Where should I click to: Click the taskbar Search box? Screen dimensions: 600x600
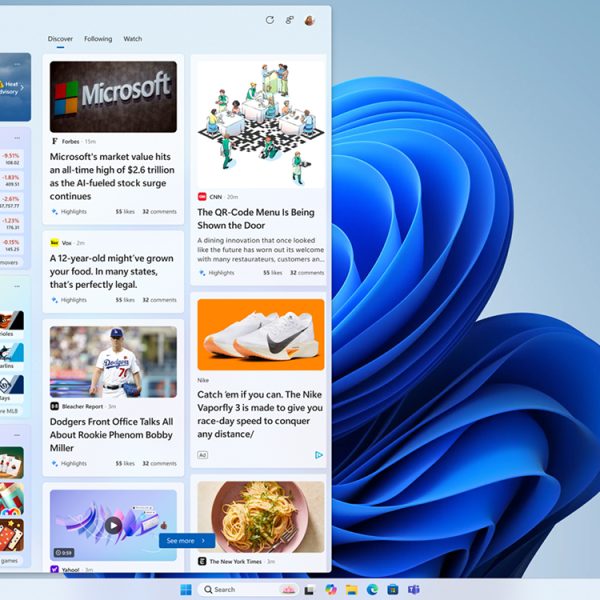click(249, 589)
